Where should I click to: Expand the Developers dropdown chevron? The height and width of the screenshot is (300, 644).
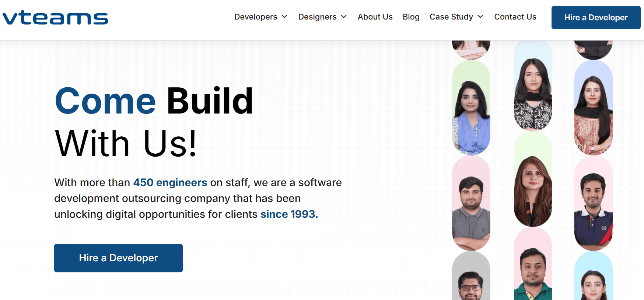(x=284, y=17)
